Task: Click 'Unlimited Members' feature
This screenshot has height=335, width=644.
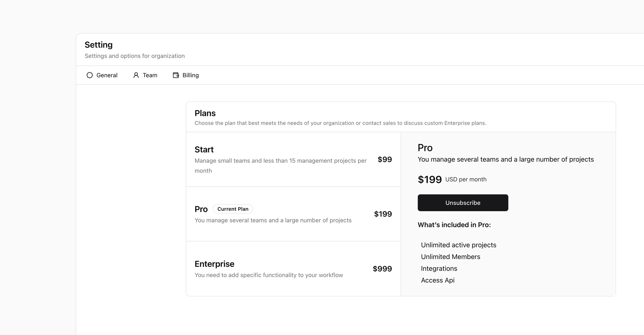Action: (450, 257)
